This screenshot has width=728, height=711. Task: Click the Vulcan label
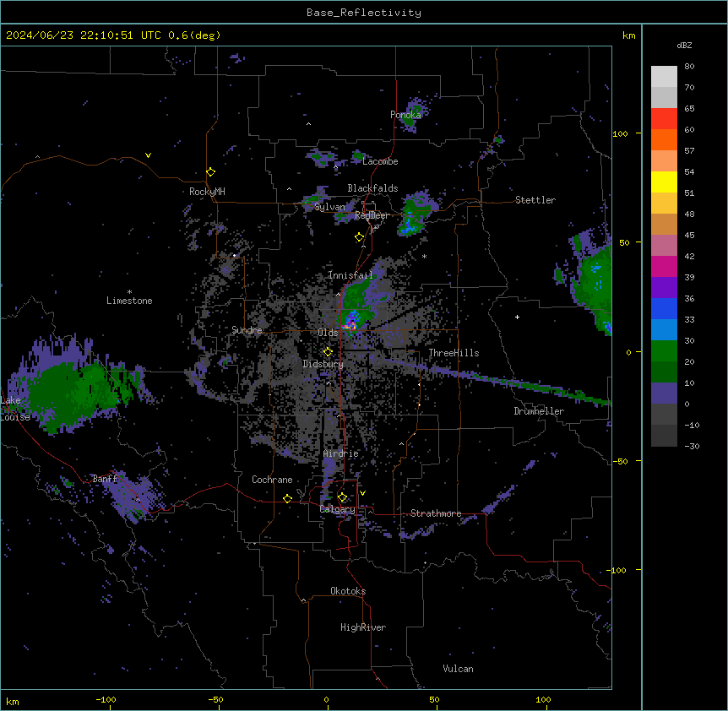(x=459, y=669)
